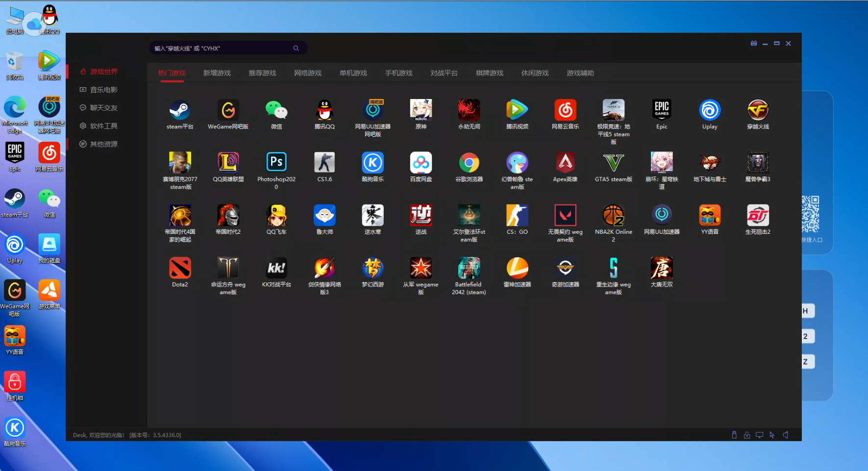This screenshot has height=471, width=868.
Task: Click the mouse cursor icon in status bar
Action: coord(772,435)
